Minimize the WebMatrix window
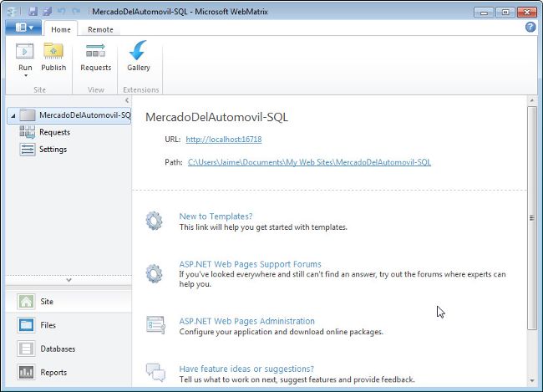The width and height of the screenshot is (543, 392). tap(484, 13)
